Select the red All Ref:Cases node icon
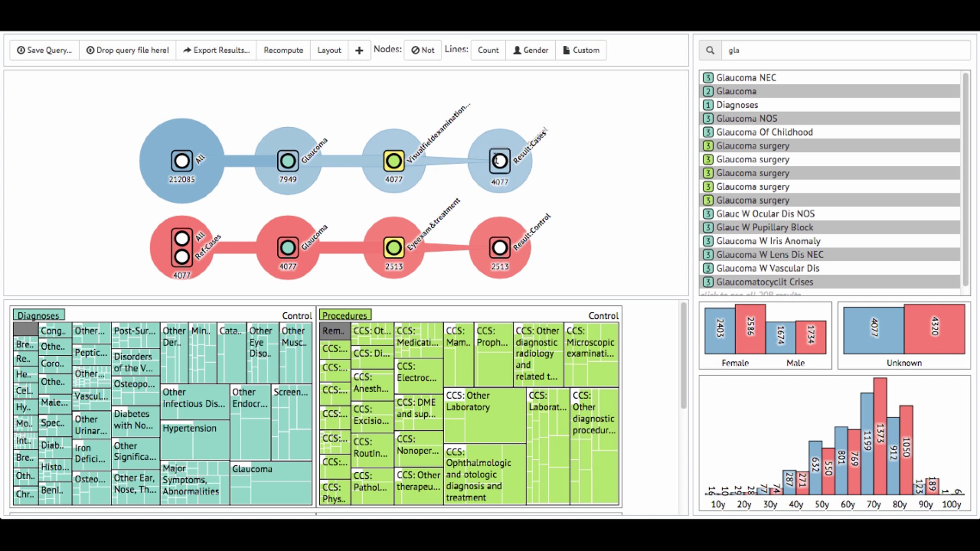Viewport: 980px width, 551px height. (182, 248)
